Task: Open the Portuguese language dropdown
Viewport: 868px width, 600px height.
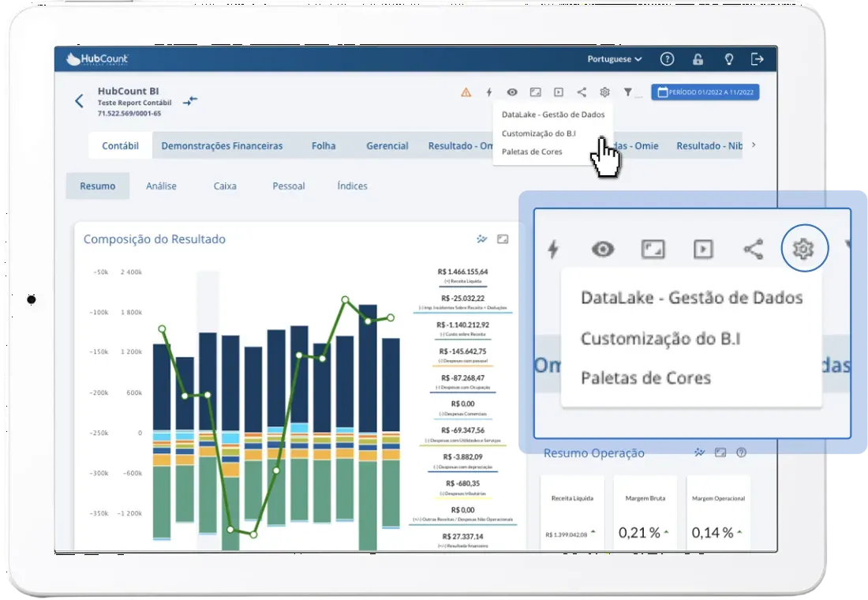Action: 615,58
